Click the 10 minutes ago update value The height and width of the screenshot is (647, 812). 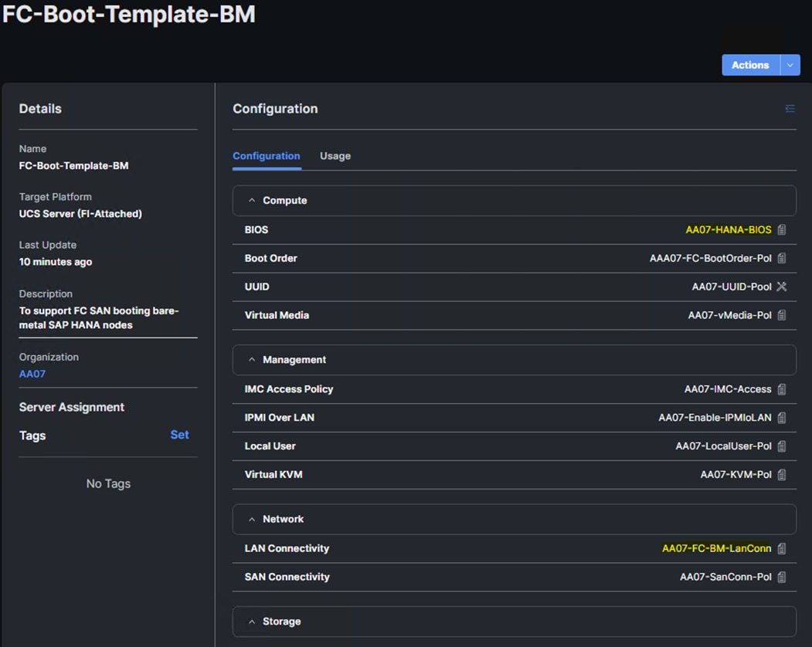[56, 262]
